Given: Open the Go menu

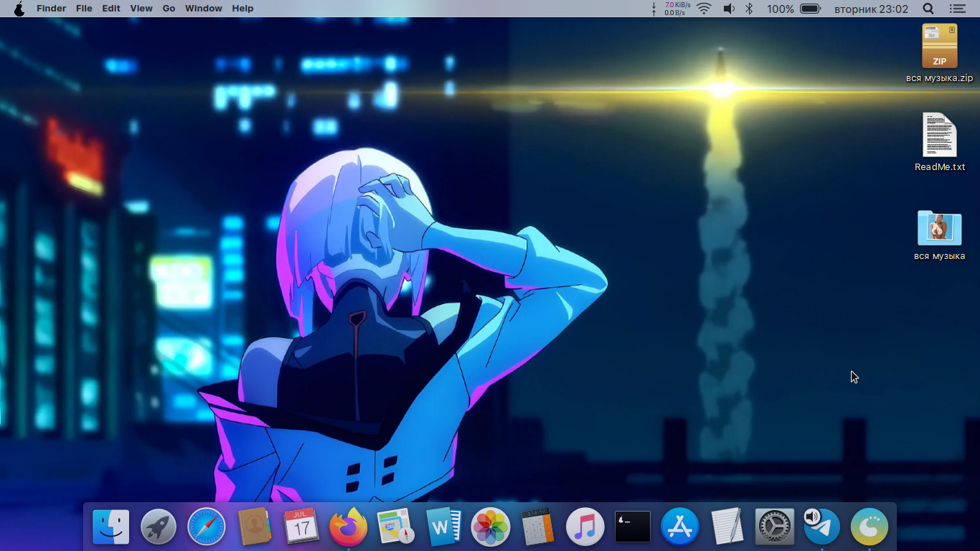Looking at the screenshot, I should (169, 9).
